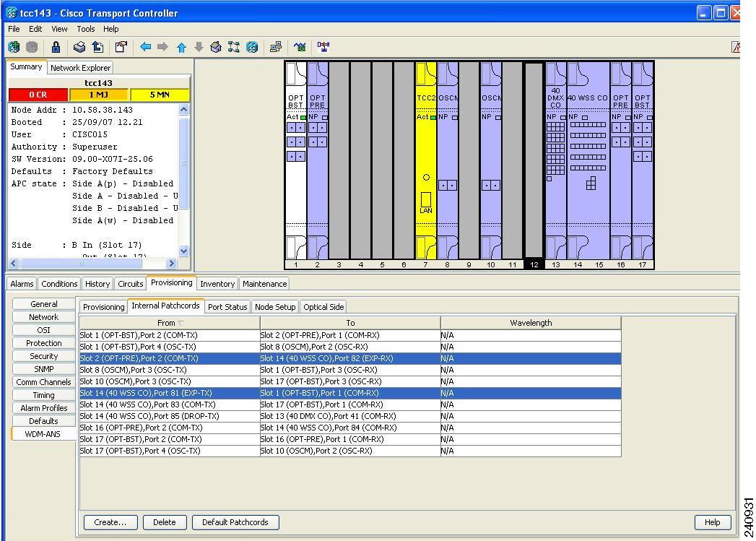Open the View menu
Screen dimensions: 756x541
click(59, 29)
